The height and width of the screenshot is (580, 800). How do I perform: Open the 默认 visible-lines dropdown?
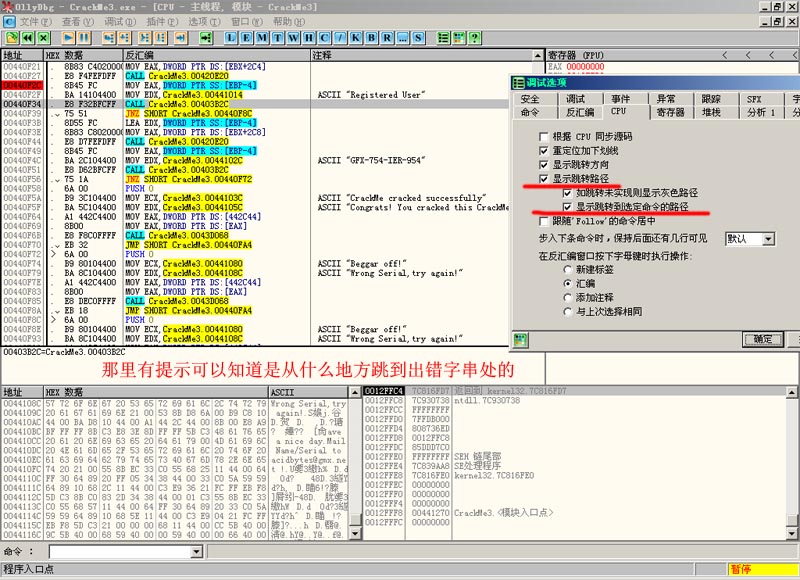(768, 239)
